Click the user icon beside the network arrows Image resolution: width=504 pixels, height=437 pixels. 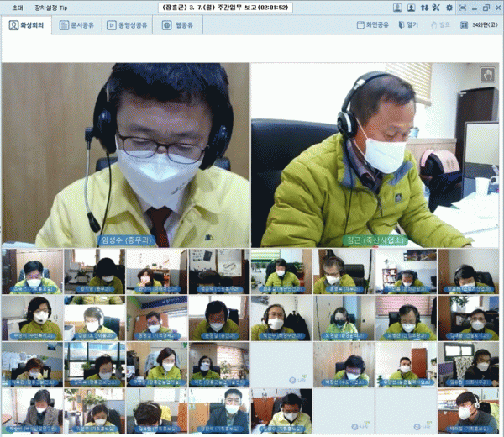[411, 8]
